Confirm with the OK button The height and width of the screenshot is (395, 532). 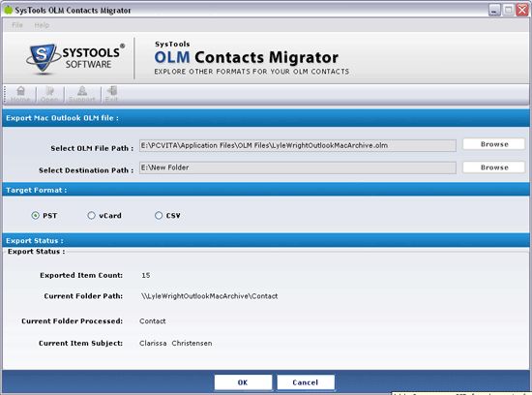tap(243, 382)
